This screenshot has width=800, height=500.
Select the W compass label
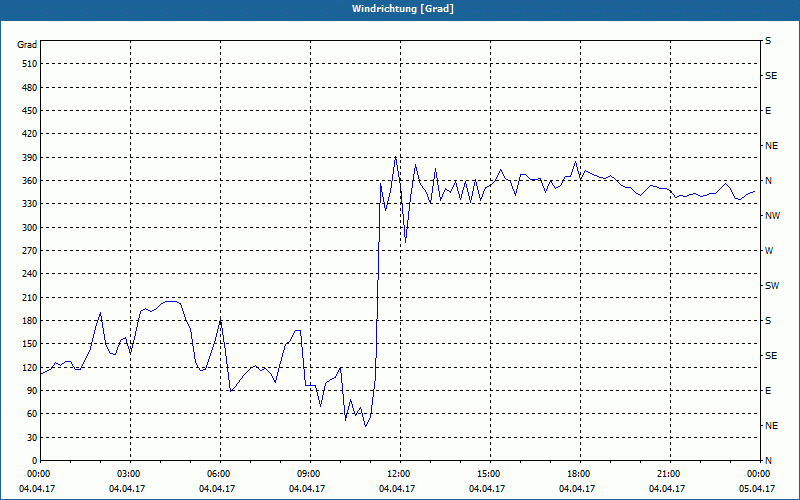[769, 251]
